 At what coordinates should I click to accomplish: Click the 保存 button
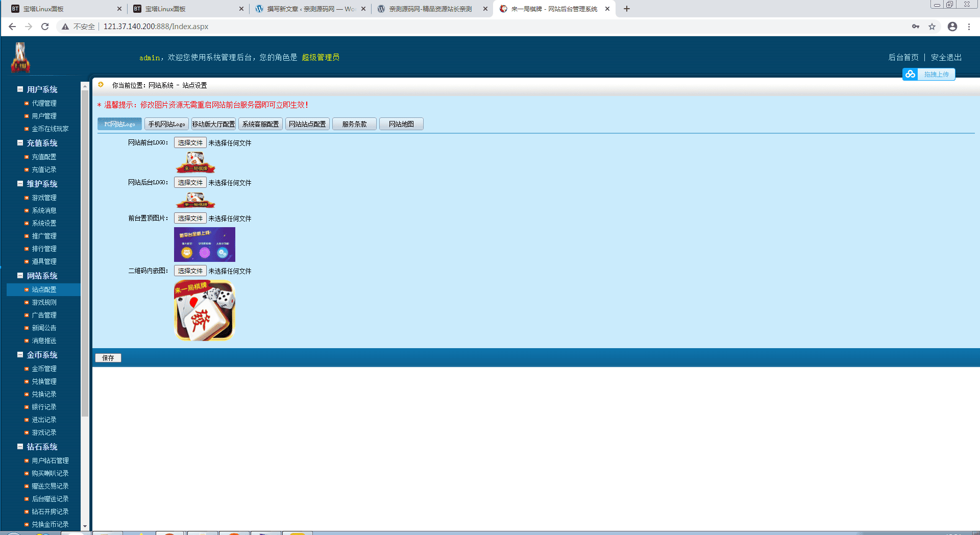click(108, 358)
